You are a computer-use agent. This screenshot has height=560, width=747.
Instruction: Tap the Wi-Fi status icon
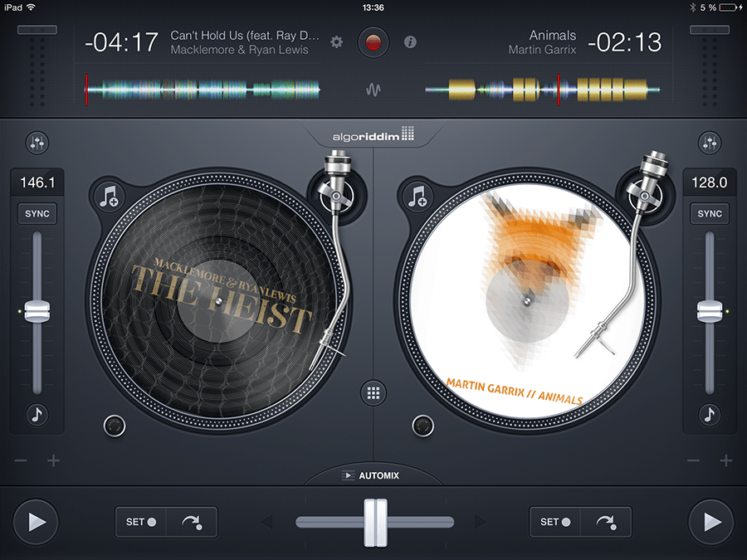31,7
